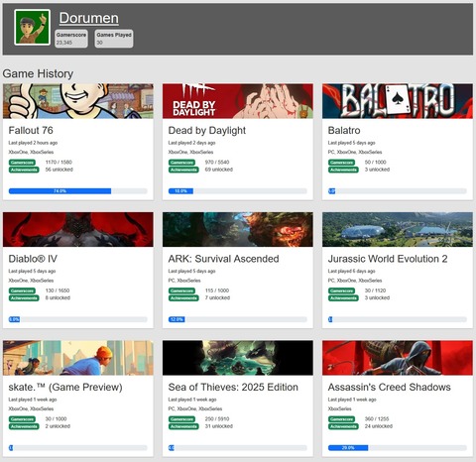This screenshot has width=476, height=462.
Task: Click the Fallout 76 title
Action: 31,130
